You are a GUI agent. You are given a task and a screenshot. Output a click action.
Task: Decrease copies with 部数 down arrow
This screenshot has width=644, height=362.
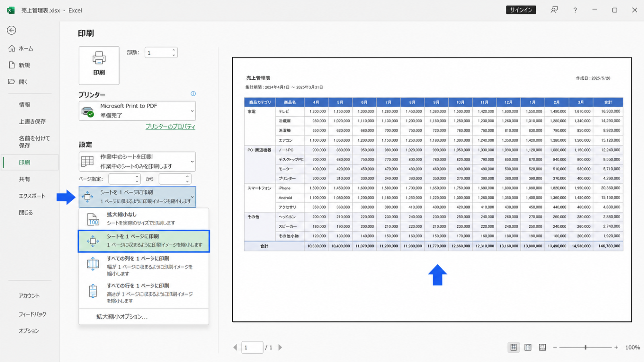click(174, 55)
